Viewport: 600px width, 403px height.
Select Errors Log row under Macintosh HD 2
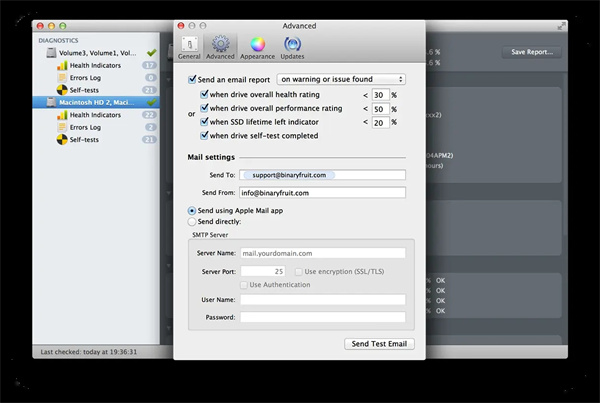pos(96,127)
